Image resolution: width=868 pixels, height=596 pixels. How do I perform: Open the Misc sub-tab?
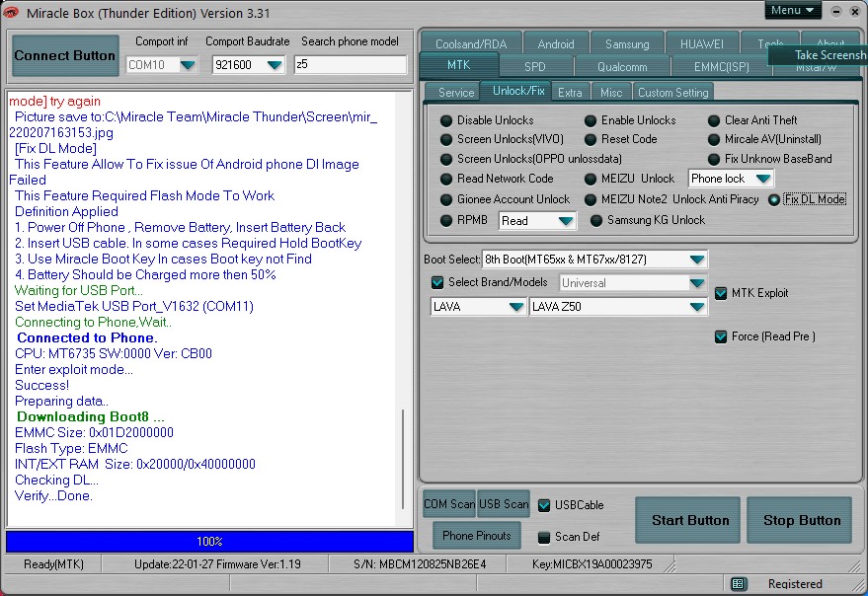pyautogui.click(x=611, y=93)
